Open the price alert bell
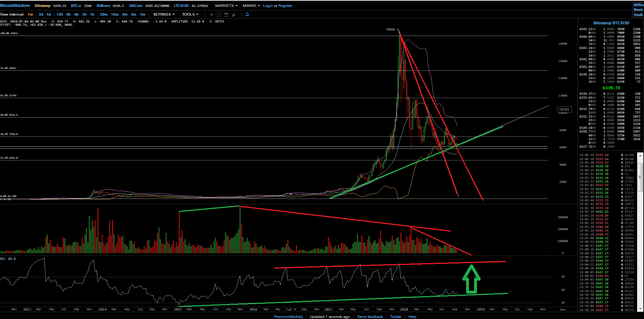Image resolution: width=644 pixels, height=319 pixels. [x=247, y=15]
